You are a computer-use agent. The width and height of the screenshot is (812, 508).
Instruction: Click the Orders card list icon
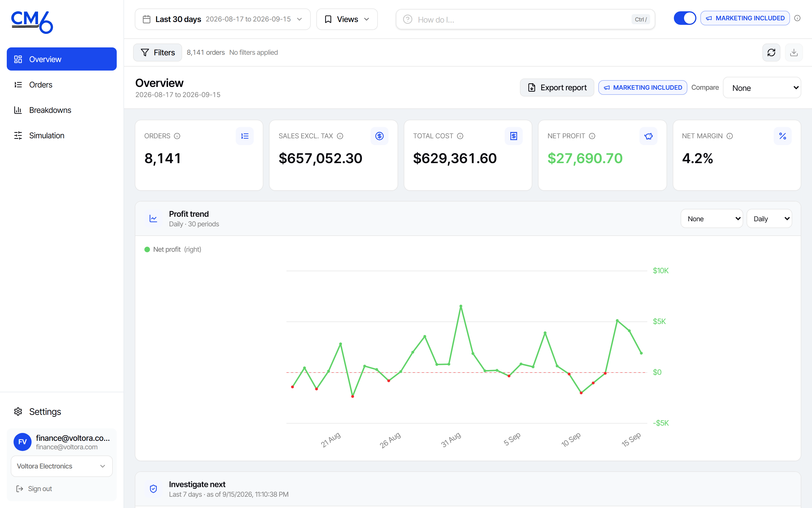245,136
